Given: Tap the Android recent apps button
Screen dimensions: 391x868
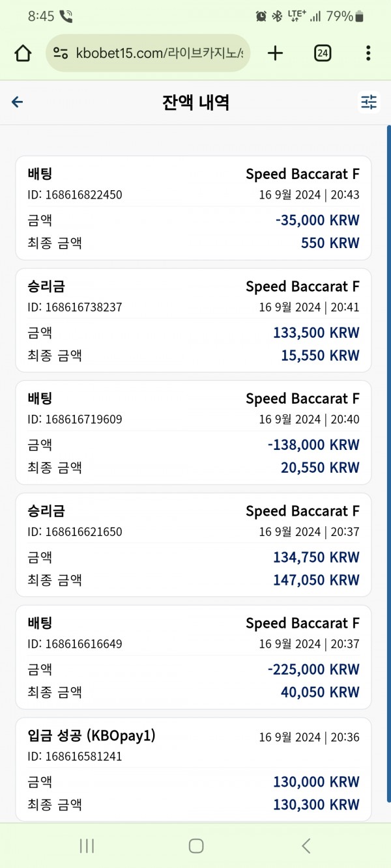Looking at the screenshot, I should pyautogui.click(x=87, y=846).
